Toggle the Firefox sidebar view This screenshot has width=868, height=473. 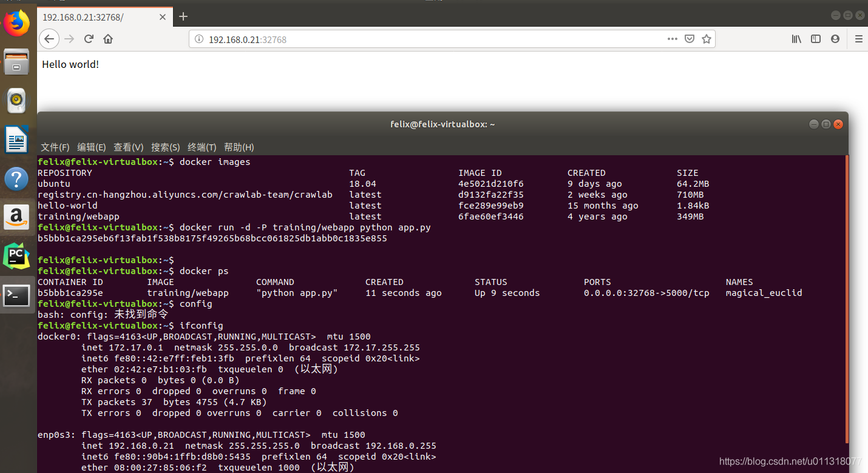point(816,39)
